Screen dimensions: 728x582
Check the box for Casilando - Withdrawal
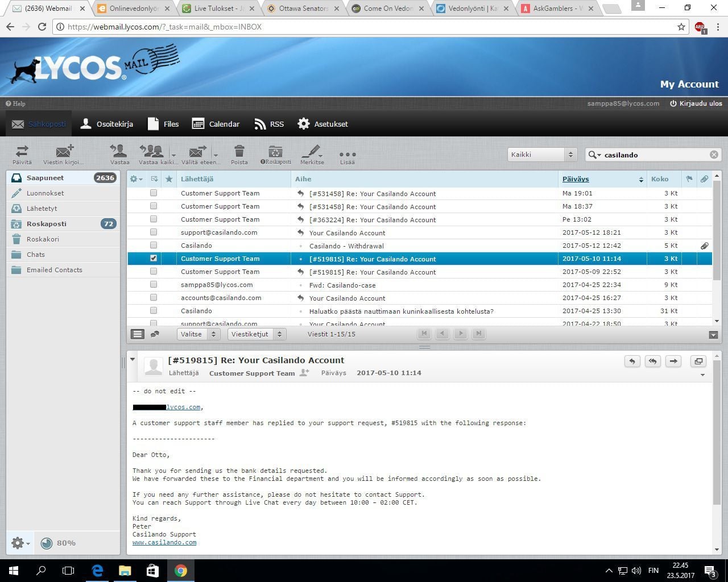pyautogui.click(x=154, y=246)
